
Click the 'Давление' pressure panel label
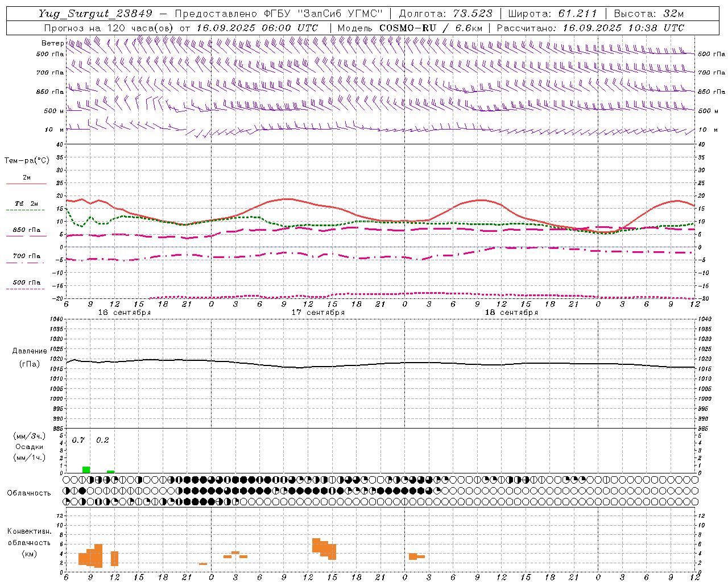click(x=28, y=351)
